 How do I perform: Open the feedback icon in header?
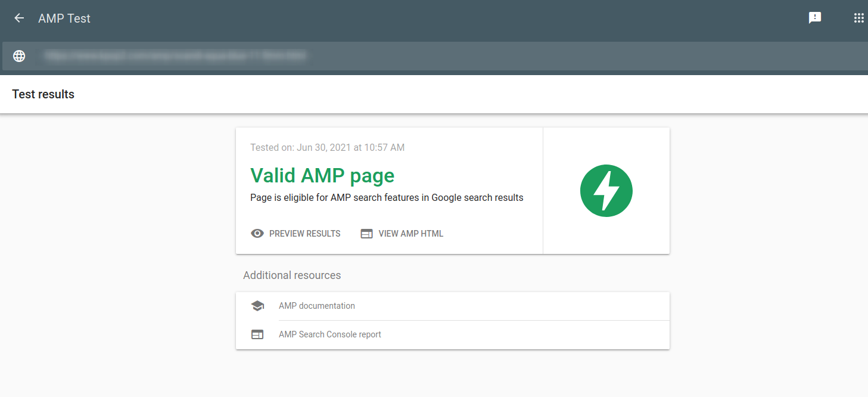click(x=815, y=18)
